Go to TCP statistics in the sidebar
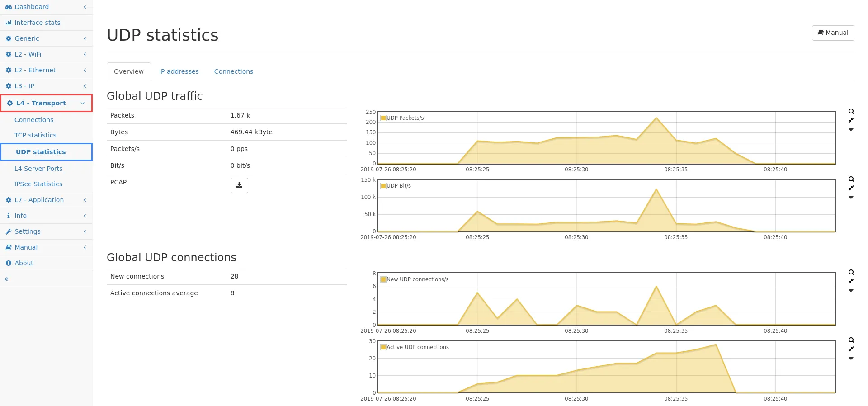Viewport: 868px width, 406px height. (35, 135)
